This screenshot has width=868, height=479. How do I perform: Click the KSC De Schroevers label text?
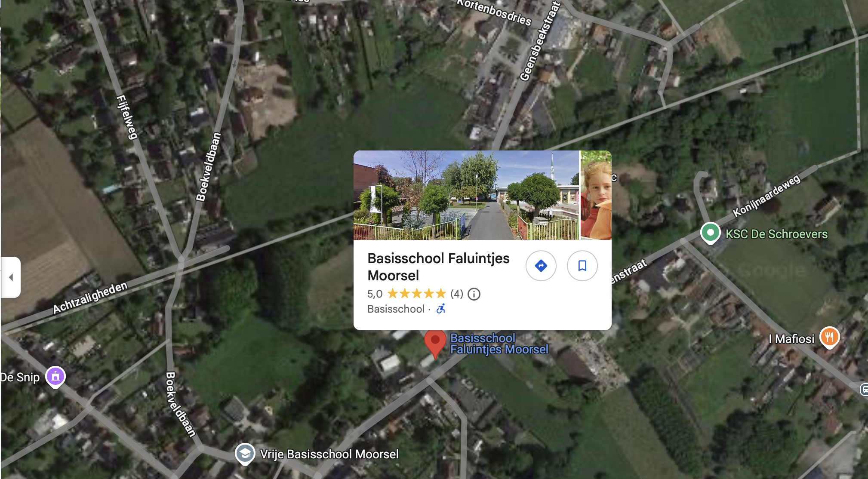tap(776, 234)
